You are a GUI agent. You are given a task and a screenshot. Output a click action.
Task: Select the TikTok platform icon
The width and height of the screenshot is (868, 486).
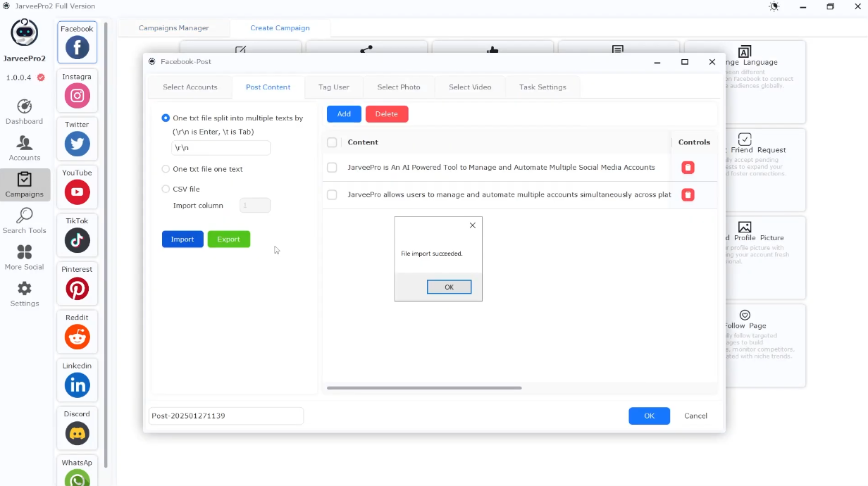pyautogui.click(x=77, y=240)
